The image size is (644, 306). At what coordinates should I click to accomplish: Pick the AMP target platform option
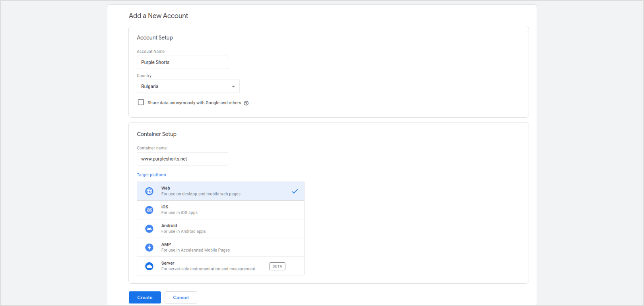click(221, 248)
